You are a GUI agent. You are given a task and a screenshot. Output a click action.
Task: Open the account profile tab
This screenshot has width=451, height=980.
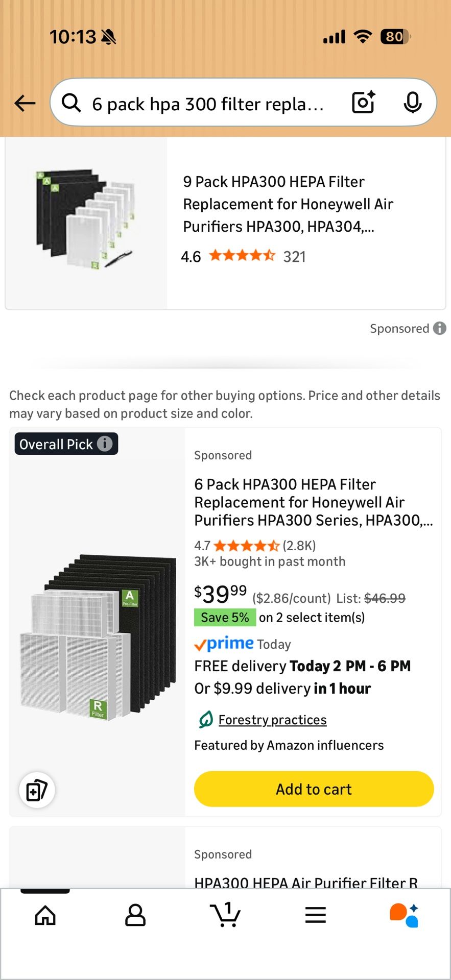tap(135, 916)
